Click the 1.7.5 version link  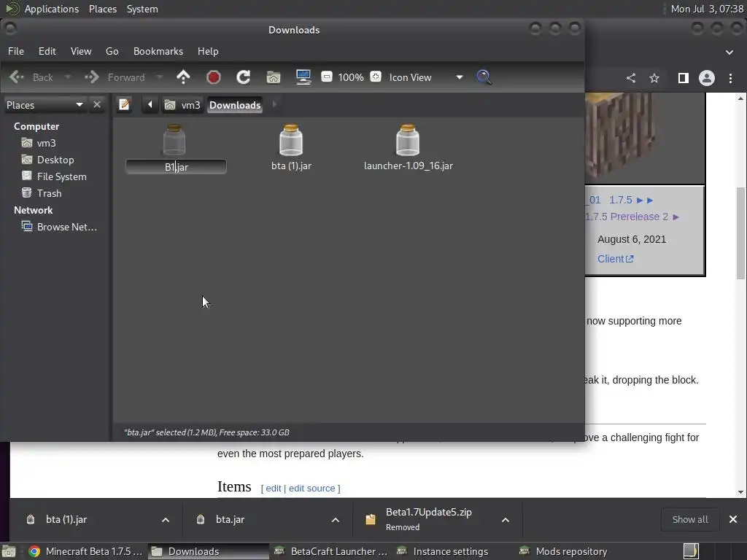click(621, 200)
